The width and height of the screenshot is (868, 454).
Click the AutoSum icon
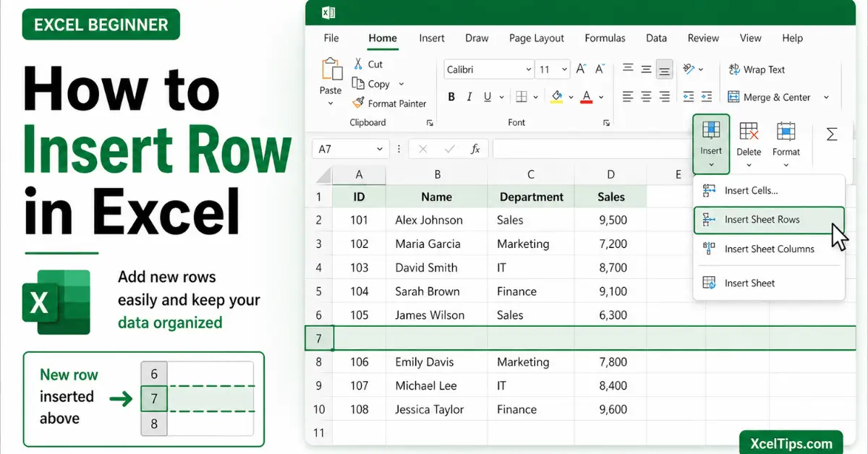832,132
